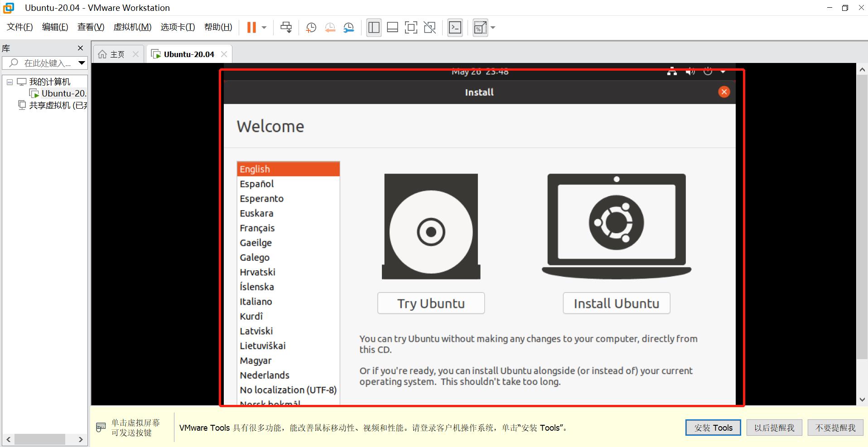Click the 以后提醒我 button
Viewport: 868px width, 447px height.
[774, 428]
